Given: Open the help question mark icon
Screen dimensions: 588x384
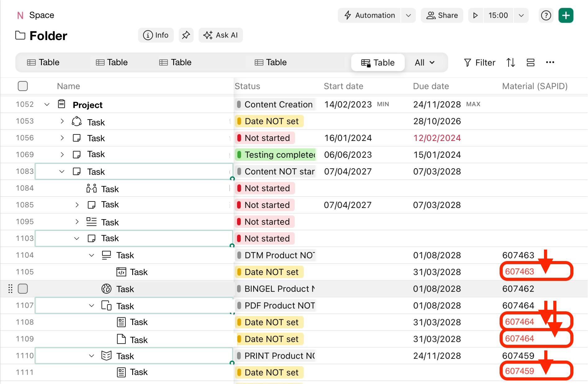Looking at the screenshot, I should (546, 16).
